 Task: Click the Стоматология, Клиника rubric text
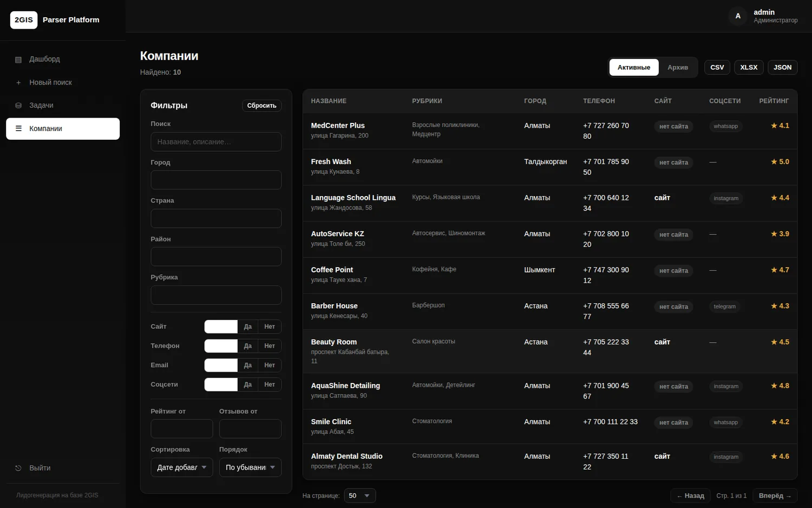click(446, 456)
